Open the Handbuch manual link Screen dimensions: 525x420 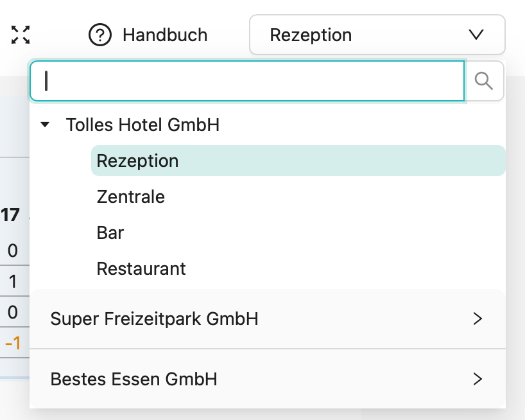pyautogui.click(x=164, y=35)
